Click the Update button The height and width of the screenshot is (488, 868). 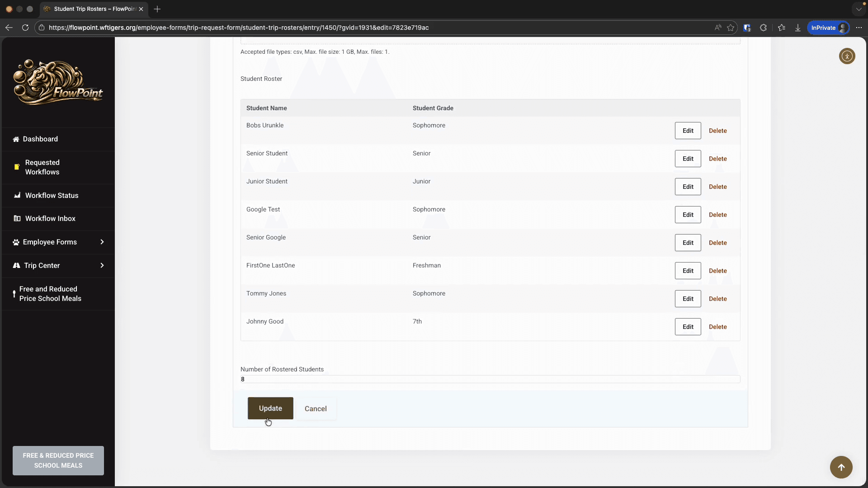[x=270, y=408]
